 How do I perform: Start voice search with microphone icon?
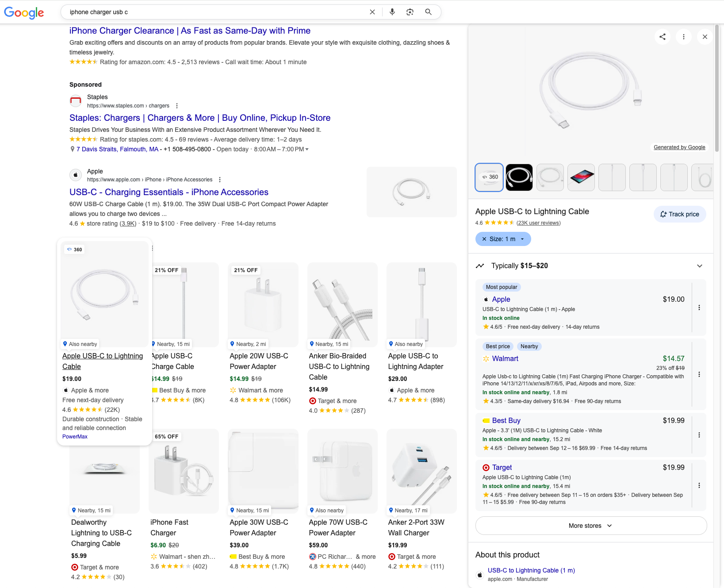(392, 12)
